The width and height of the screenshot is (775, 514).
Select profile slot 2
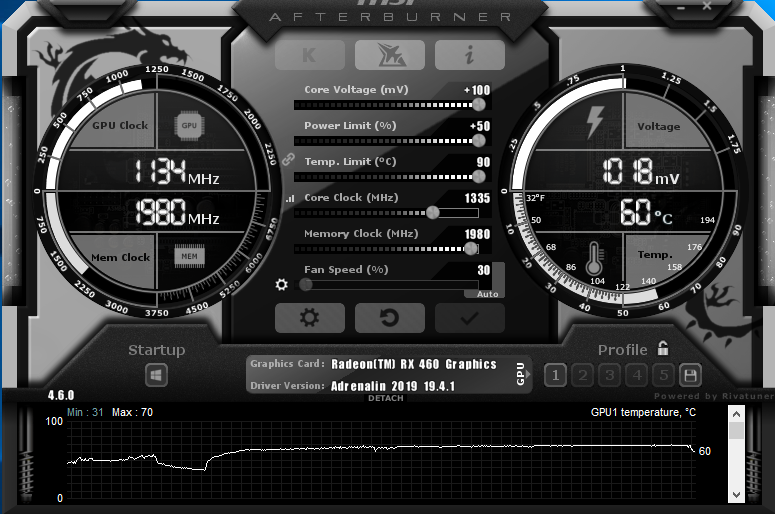(583, 376)
